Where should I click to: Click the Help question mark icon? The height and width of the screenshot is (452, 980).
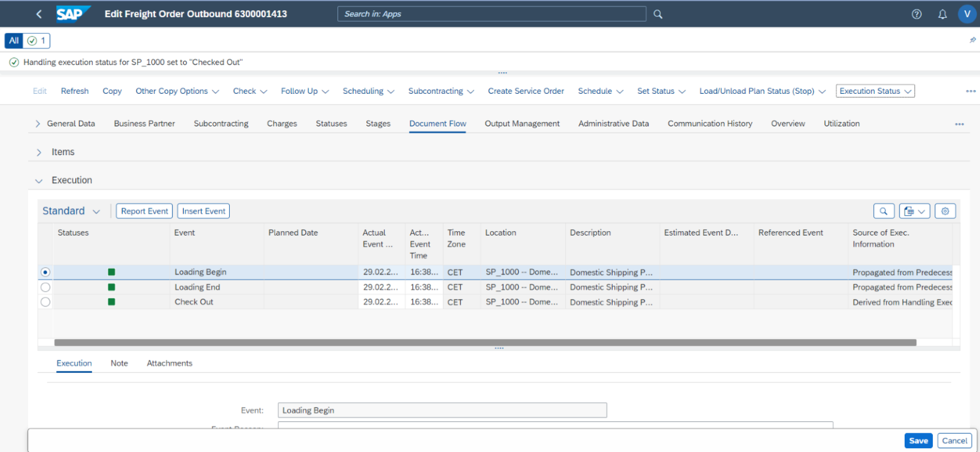click(916, 13)
